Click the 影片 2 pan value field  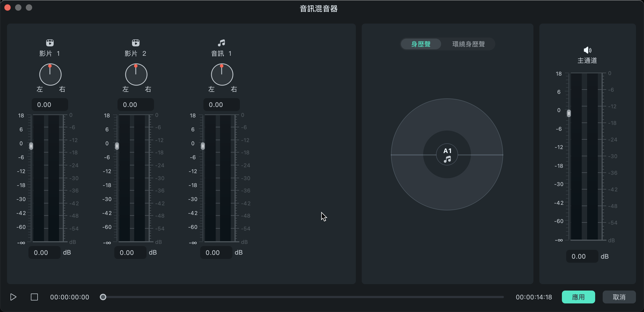136,105
